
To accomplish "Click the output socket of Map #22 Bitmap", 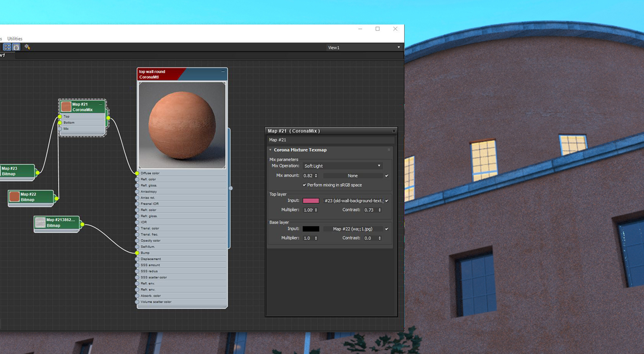I will pos(56,198).
